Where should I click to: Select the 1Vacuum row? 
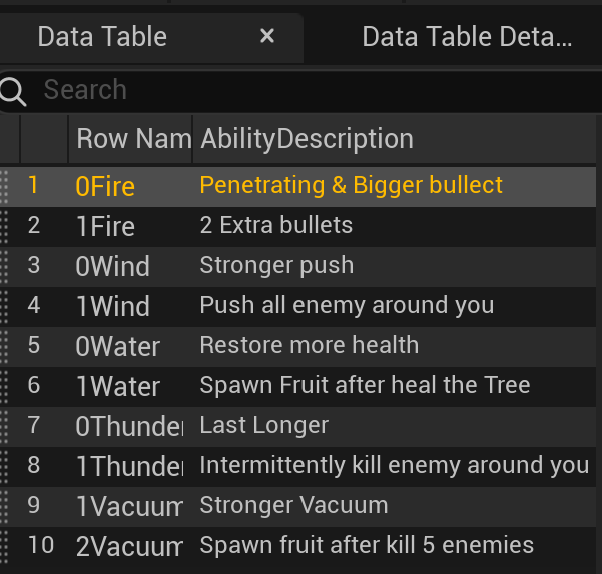point(129,506)
